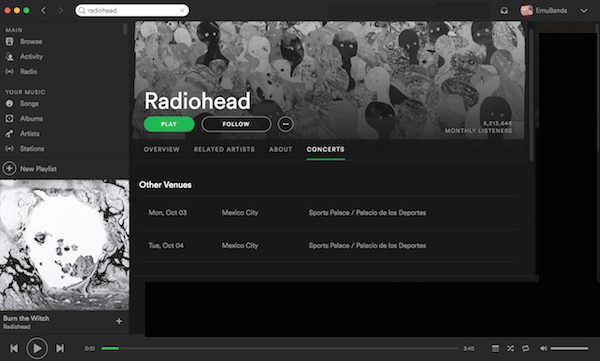Image resolution: width=600 pixels, height=361 pixels.
Task: Open Artists under Your Music
Action: tap(22, 134)
